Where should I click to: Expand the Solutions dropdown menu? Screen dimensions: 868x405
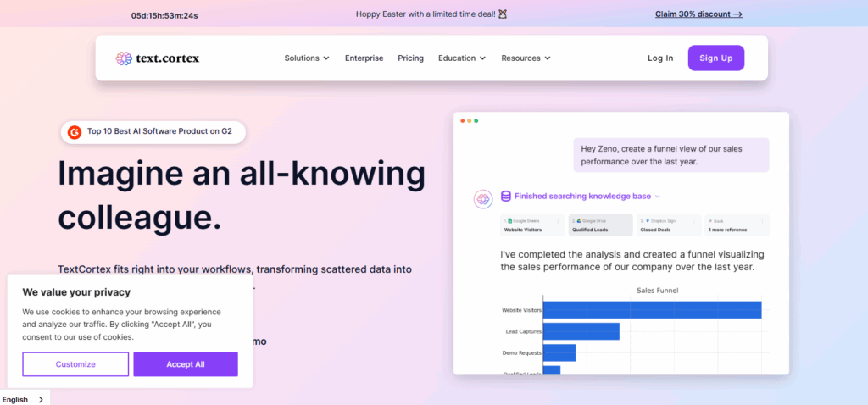point(307,58)
